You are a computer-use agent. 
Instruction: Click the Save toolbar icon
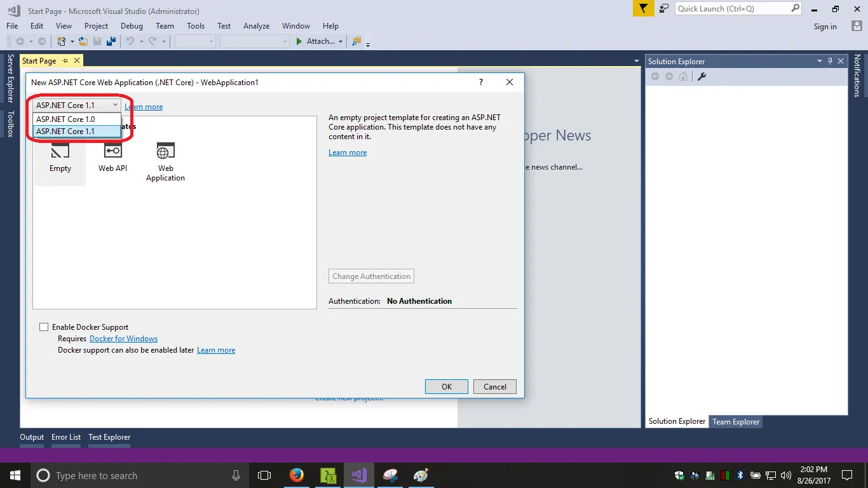97,41
